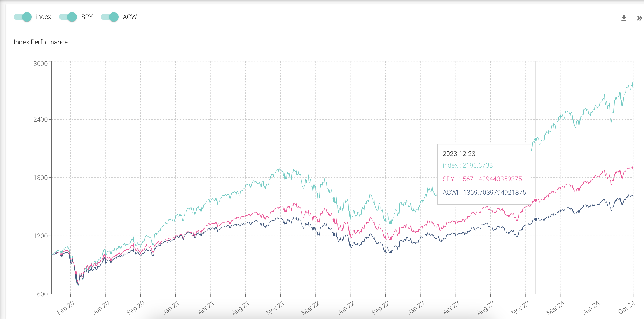Click the teal index data point marker

click(x=535, y=140)
